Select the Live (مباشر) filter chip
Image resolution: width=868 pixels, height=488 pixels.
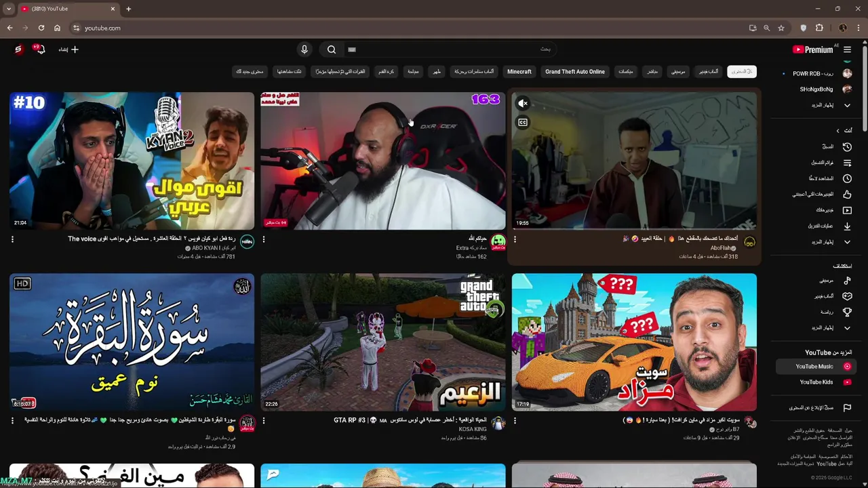tap(652, 71)
